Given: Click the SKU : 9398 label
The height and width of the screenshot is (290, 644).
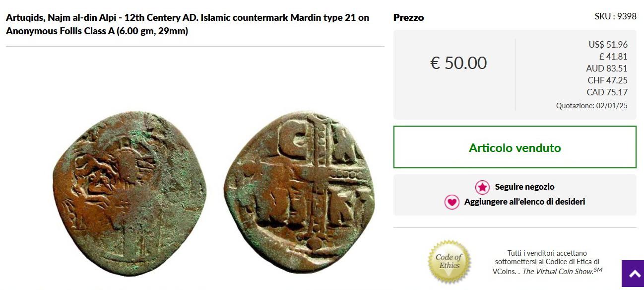Looking at the screenshot, I should 615,16.
